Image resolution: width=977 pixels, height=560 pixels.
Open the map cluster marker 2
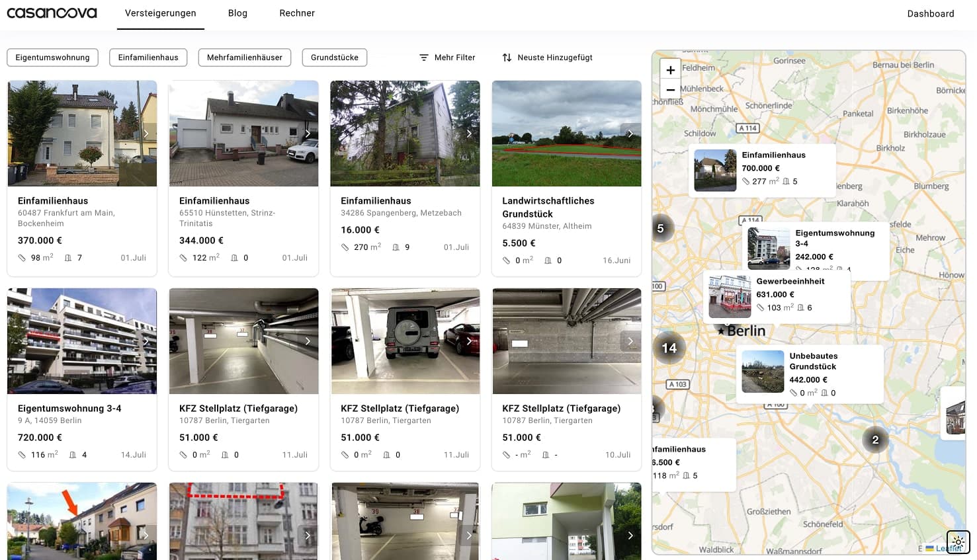pos(875,440)
